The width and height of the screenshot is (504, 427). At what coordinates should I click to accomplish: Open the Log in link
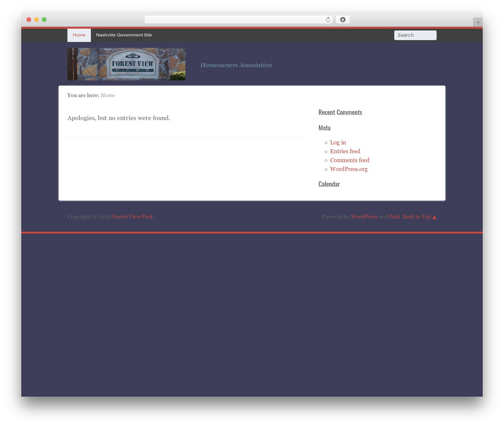pos(338,143)
